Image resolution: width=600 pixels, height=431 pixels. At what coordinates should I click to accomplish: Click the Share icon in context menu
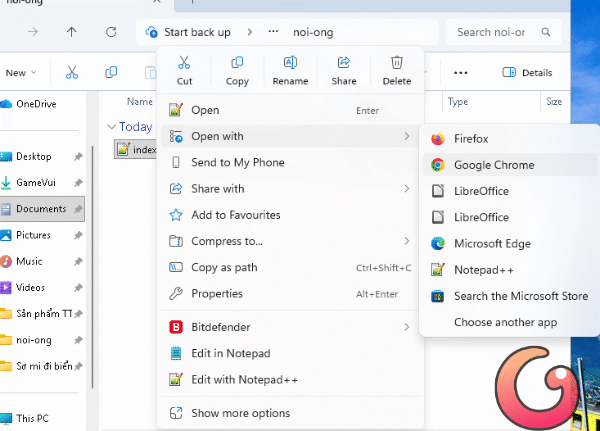click(x=344, y=62)
